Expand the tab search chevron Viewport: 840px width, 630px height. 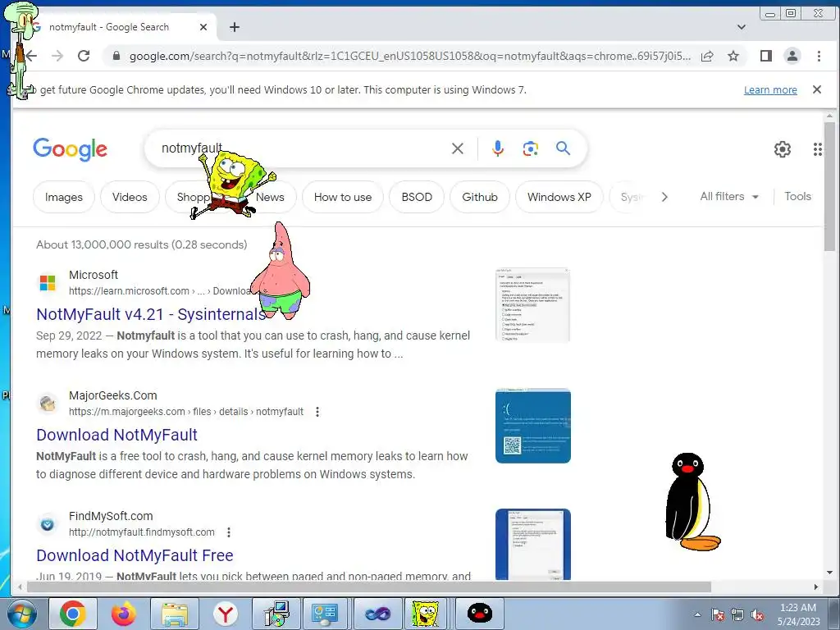click(742, 27)
